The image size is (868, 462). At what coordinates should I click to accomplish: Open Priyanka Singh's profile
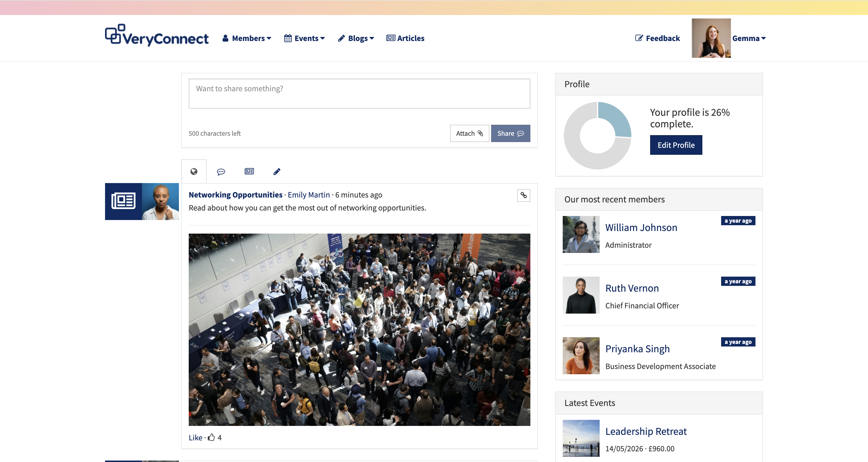coord(637,349)
